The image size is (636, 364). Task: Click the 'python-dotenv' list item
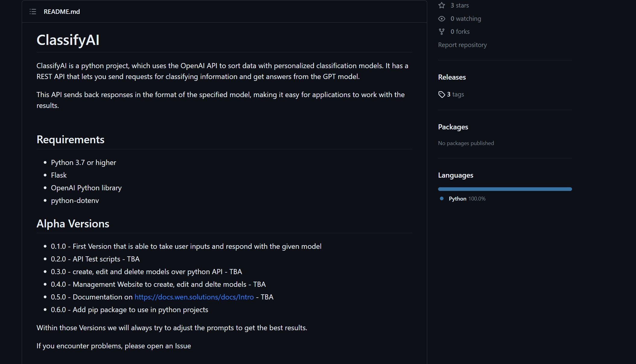pos(75,201)
